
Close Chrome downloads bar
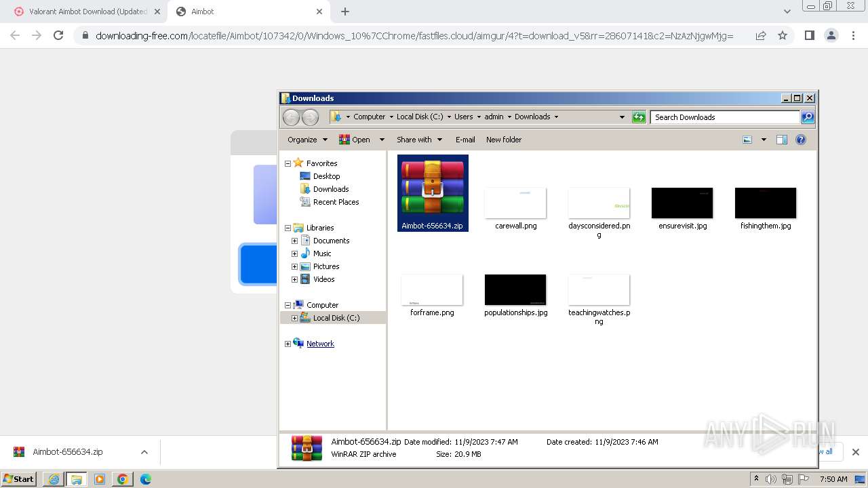point(855,452)
